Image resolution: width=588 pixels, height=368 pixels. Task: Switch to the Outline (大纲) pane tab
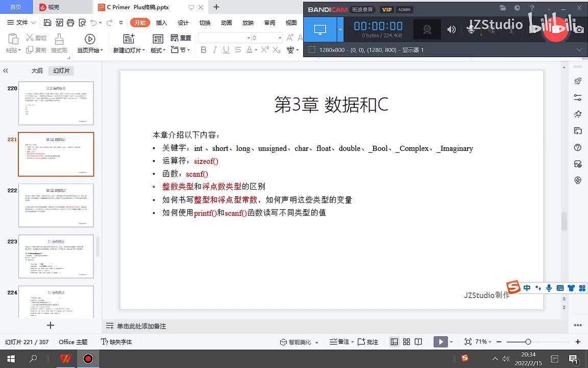click(x=37, y=71)
